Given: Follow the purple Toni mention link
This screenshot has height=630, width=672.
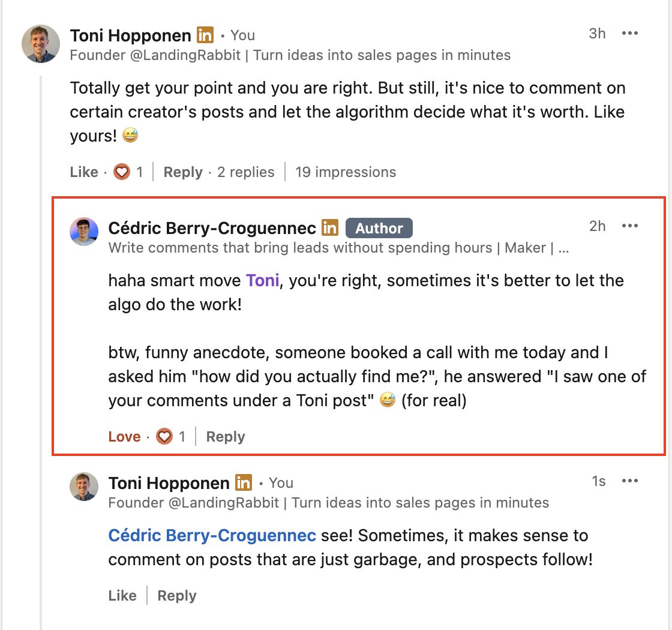Looking at the screenshot, I should [262, 280].
